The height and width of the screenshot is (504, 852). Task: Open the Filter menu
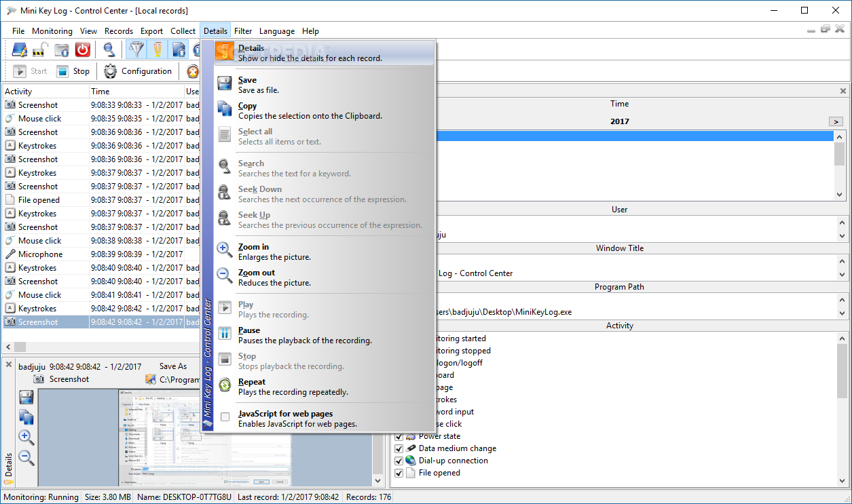243,31
